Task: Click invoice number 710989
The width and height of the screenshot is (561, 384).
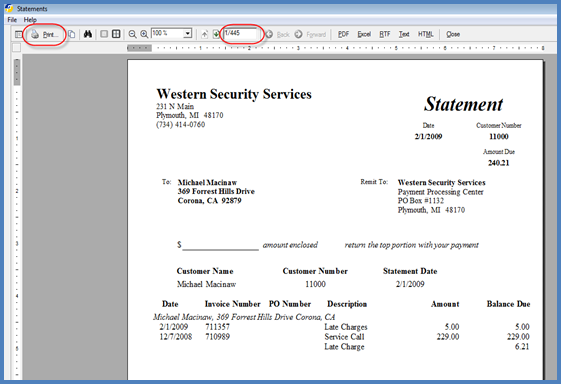Action: [x=218, y=337]
